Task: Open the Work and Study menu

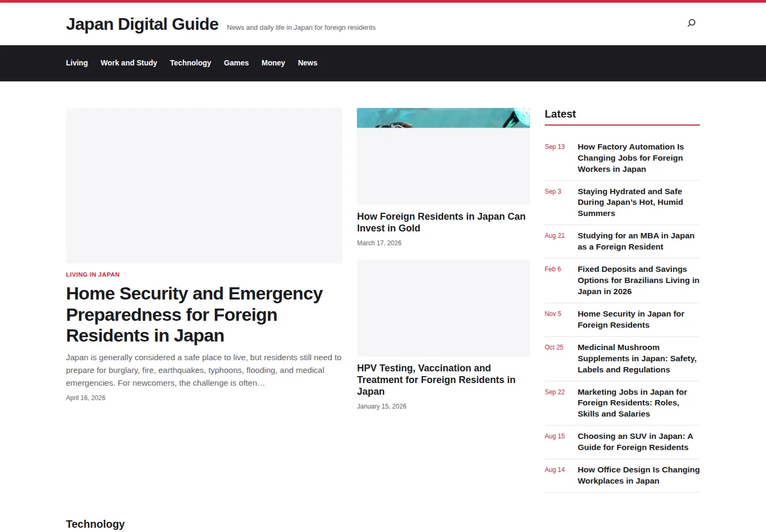Action: tap(129, 63)
